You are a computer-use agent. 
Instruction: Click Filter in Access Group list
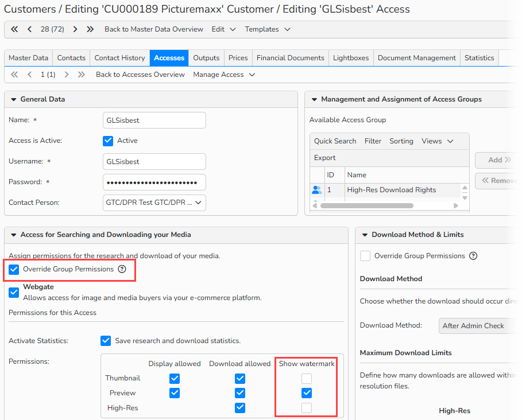[x=373, y=141]
